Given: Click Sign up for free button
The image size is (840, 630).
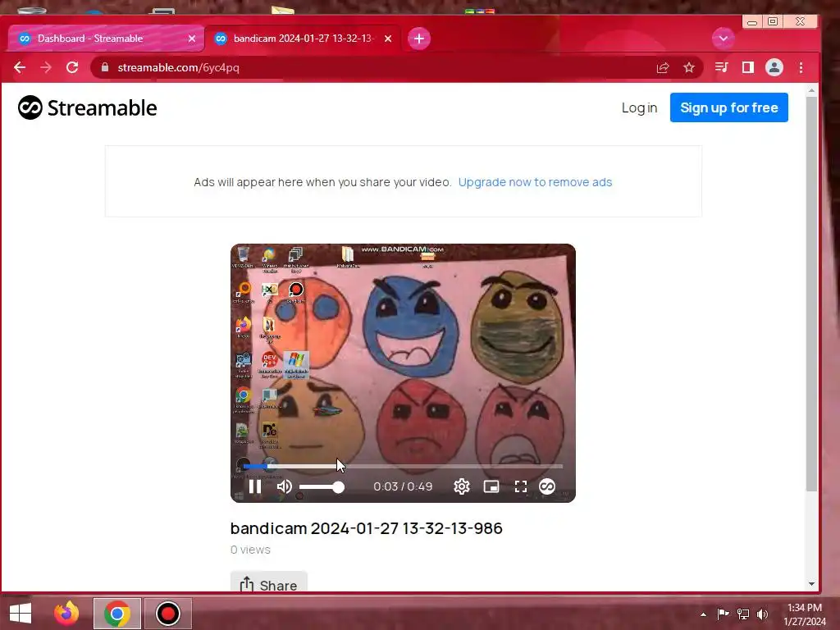Looking at the screenshot, I should (728, 107).
